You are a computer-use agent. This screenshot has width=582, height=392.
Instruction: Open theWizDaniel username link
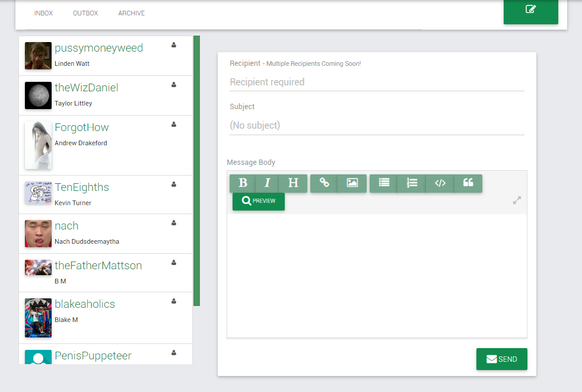click(x=87, y=88)
